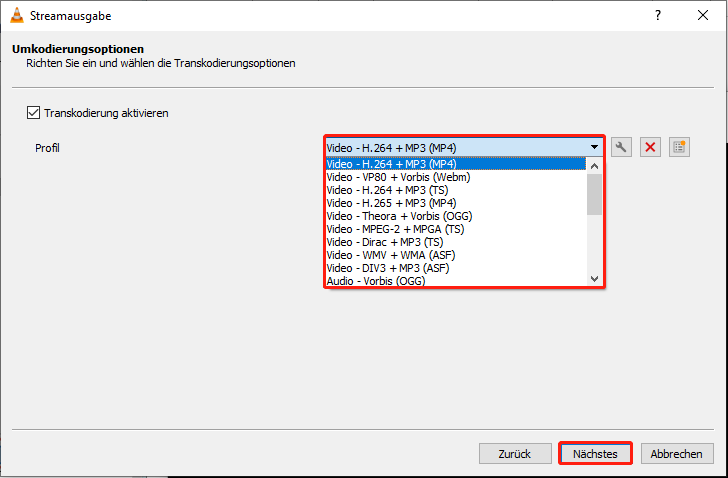The width and height of the screenshot is (728, 478).
Task: Click the VLC cone icon in title bar
Action: [x=17, y=16]
